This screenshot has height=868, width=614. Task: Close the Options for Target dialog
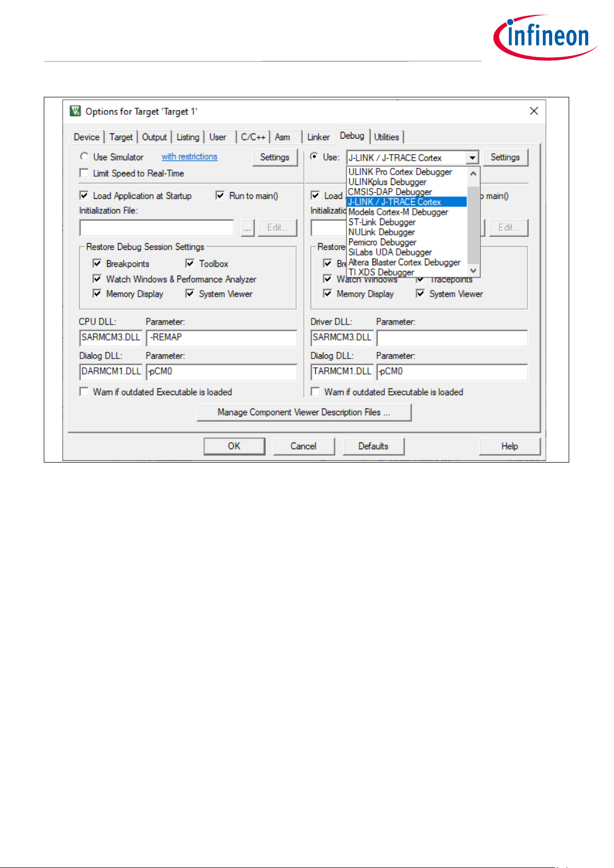click(x=534, y=111)
